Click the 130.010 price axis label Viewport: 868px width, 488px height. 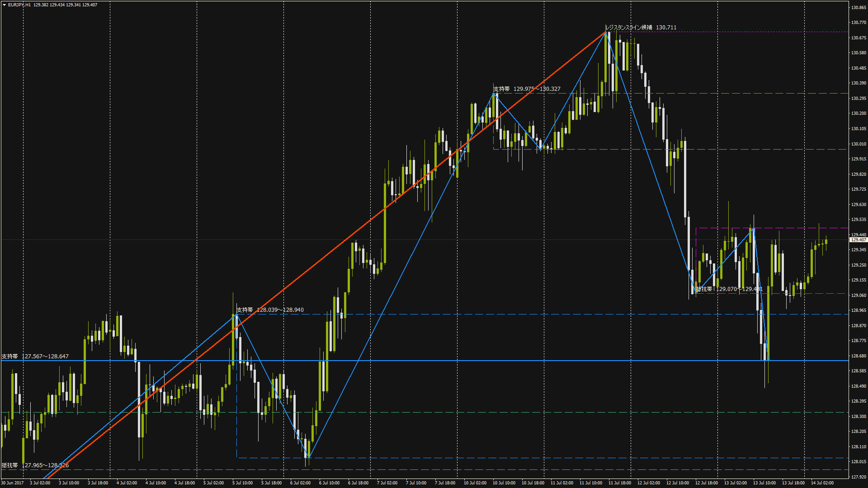[859, 144]
